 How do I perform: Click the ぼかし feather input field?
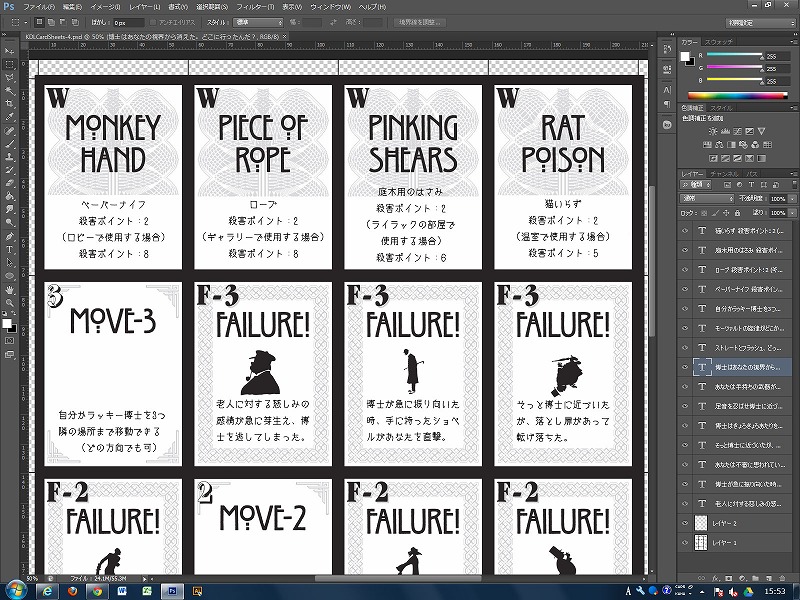click(x=128, y=21)
